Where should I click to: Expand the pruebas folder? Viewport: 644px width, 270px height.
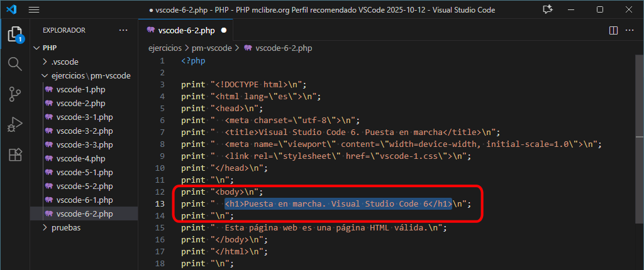(65, 227)
